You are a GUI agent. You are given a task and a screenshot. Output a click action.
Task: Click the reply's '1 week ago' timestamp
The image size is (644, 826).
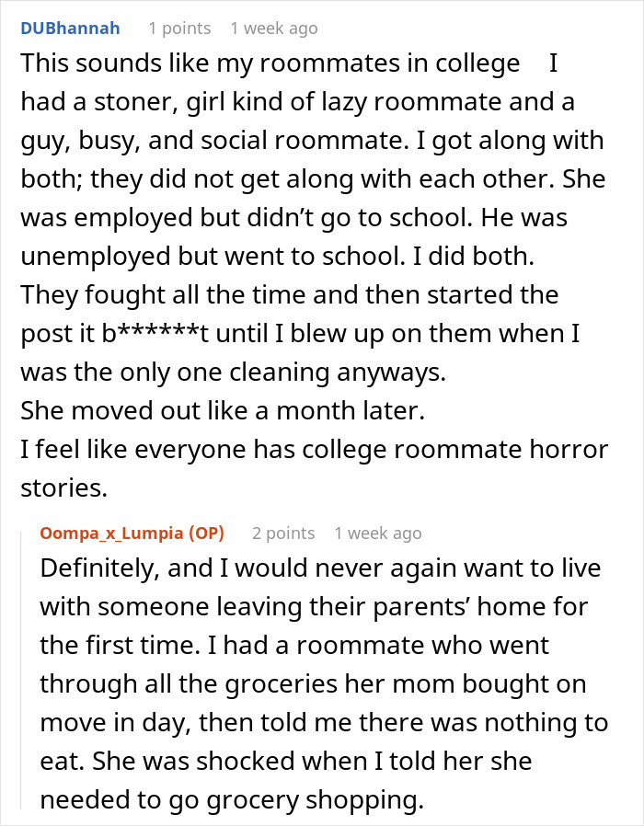pyautogui.click(x=378, y=533)
